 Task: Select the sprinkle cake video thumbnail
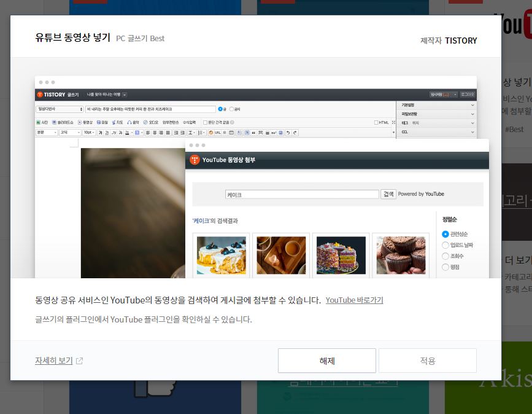[341, 256]
